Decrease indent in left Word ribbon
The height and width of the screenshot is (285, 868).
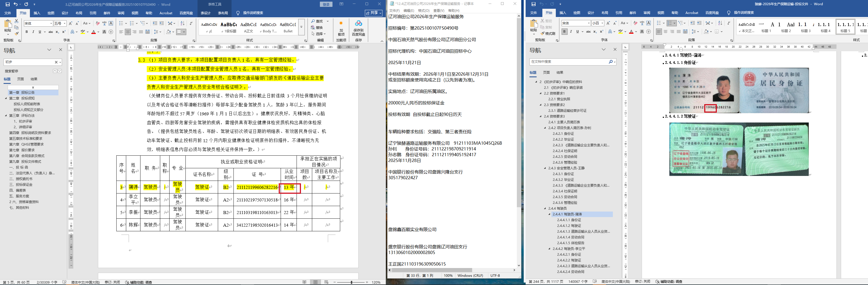click(x=155, y=23)
